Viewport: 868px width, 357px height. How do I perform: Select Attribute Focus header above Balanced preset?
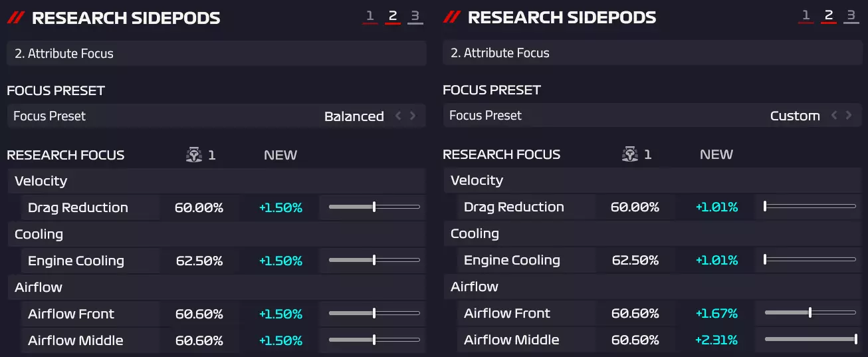(216, 53)
